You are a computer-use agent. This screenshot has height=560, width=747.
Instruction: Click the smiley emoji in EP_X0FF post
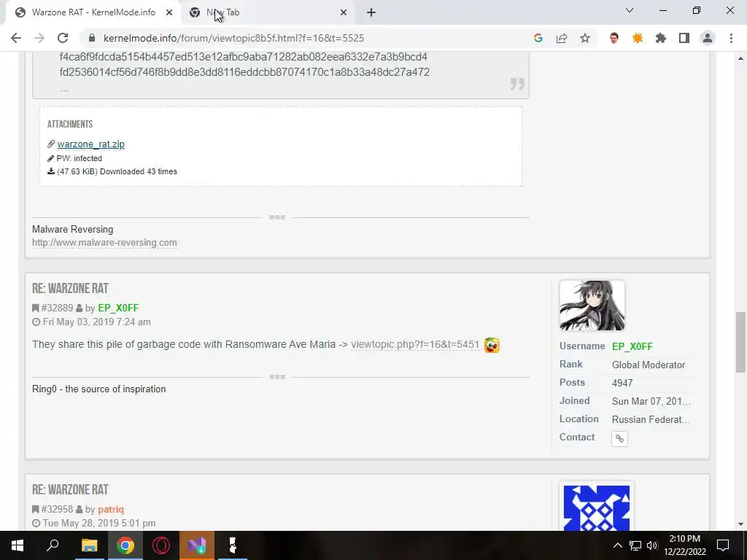tap(492, 345)
